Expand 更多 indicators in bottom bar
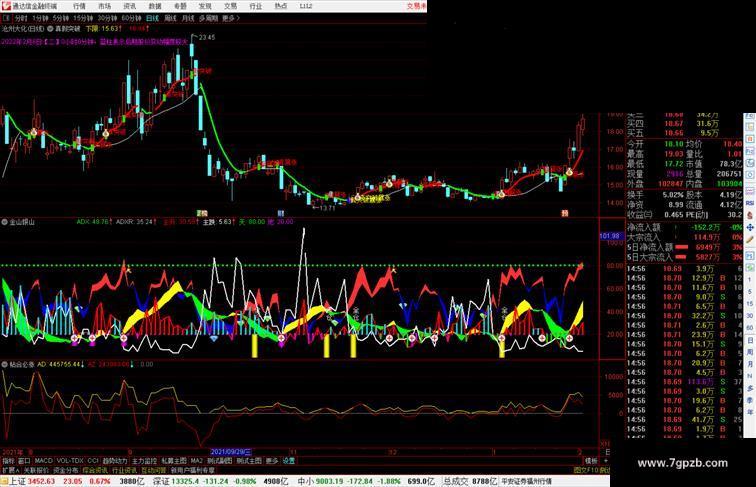 (271, 460)
